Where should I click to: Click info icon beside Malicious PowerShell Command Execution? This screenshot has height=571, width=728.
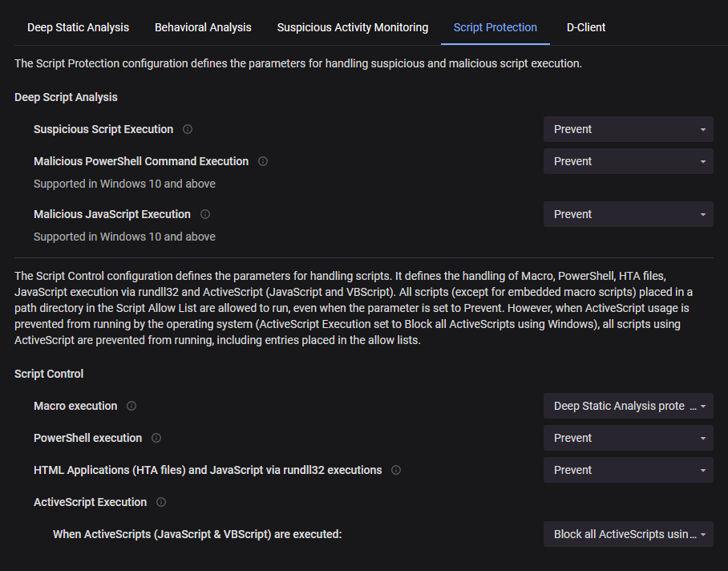click(x=263, y=161)
